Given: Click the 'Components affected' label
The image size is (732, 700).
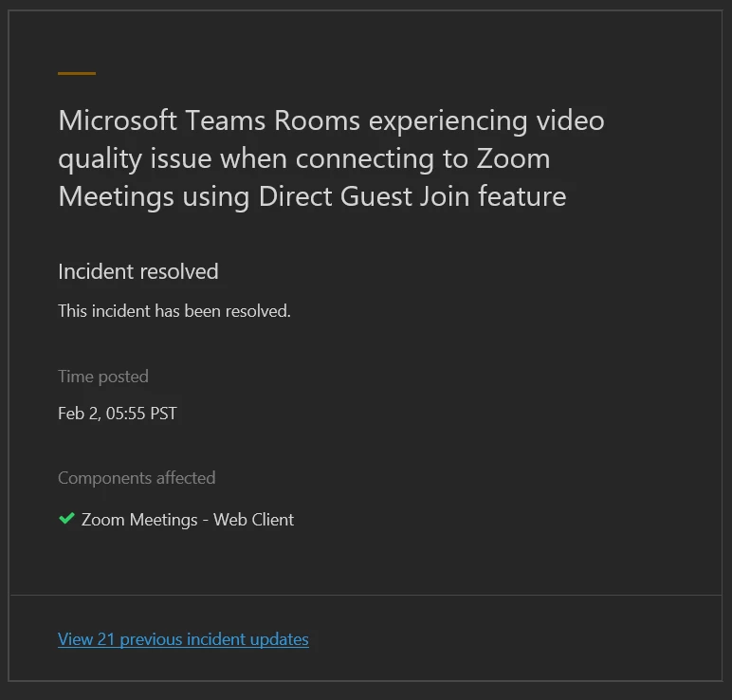Looking at the screenshot, I should (137, 478).
